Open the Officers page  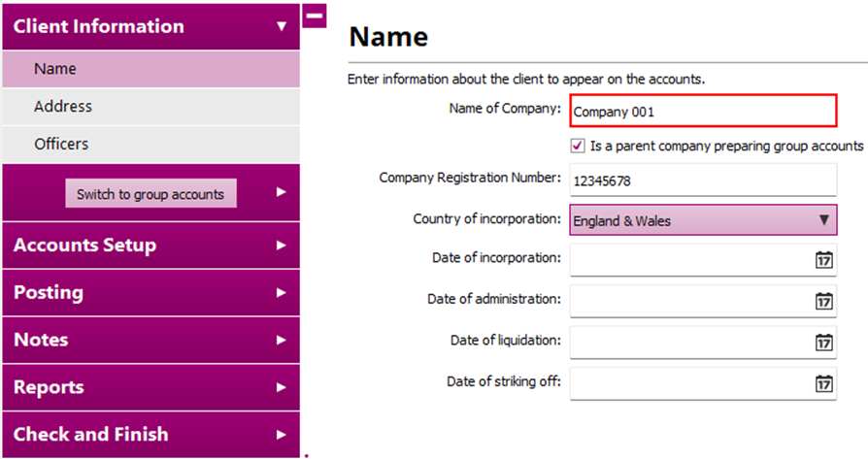(150, 144)
